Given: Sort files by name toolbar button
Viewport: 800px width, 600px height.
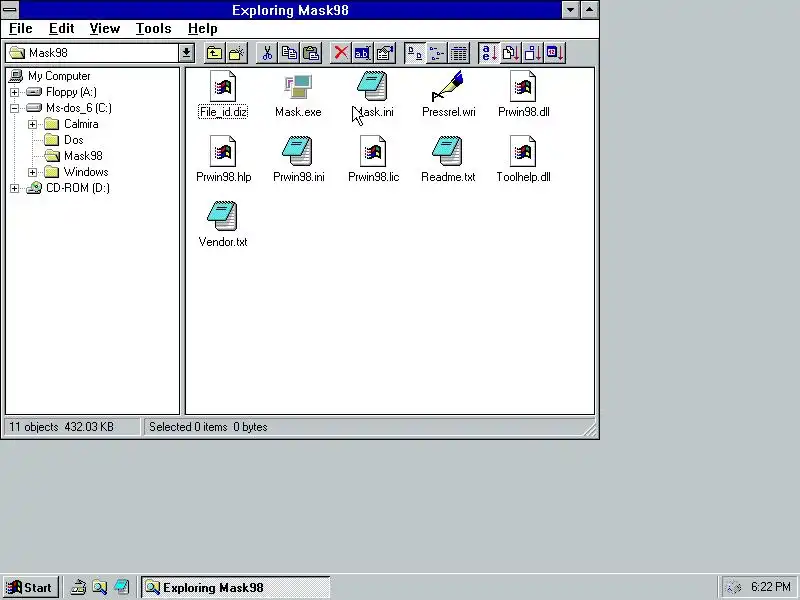Looking at the screenshot, I should [489, 53].
